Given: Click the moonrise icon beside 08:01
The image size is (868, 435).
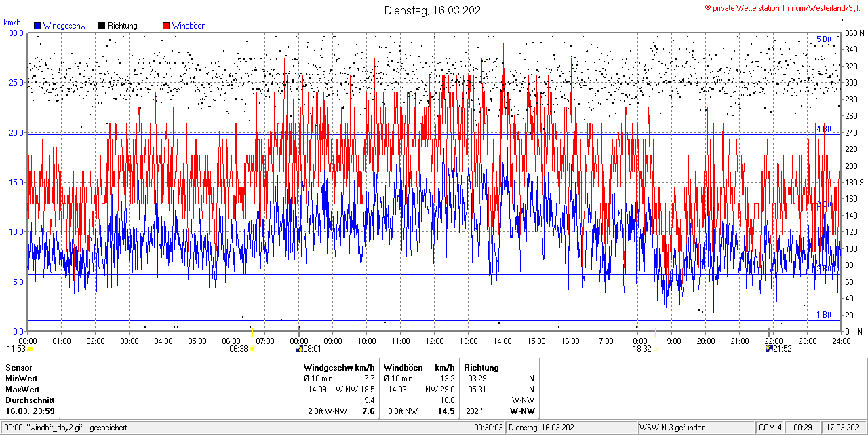Looking at the screenshot, I should click(299, 349).
